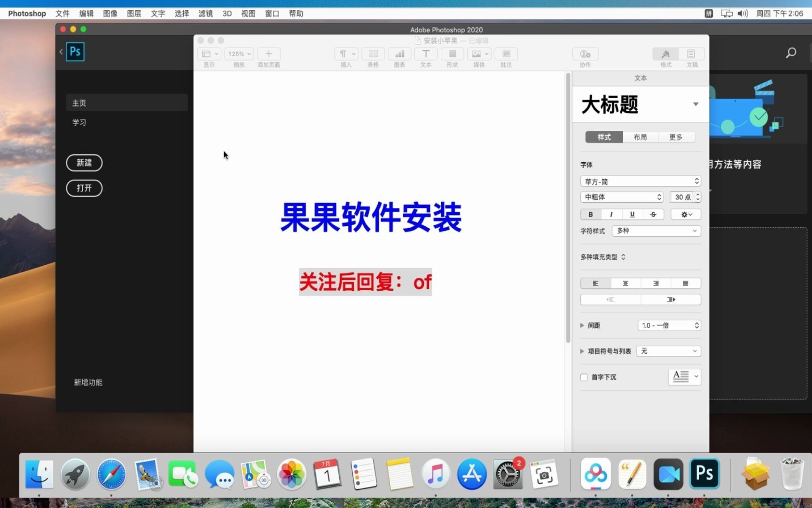
Task: Click the Photoshop Ps home logo
Action: click(75, 52)
